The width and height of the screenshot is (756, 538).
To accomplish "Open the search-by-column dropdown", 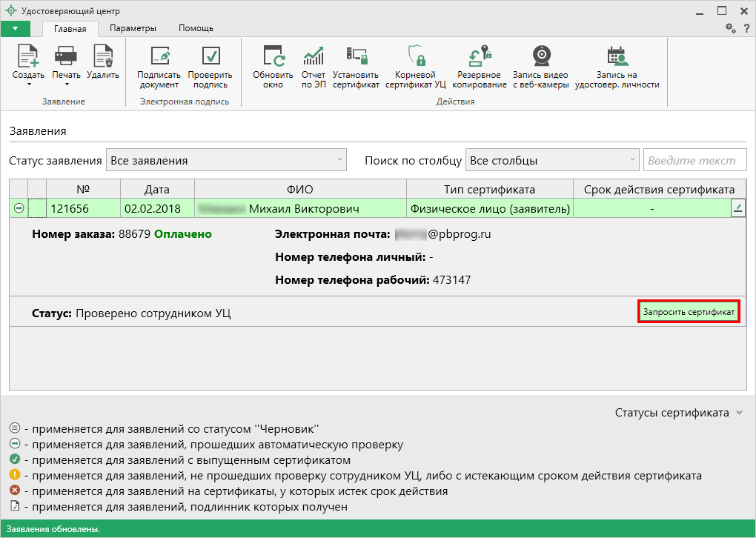I will tap(552, 160).
